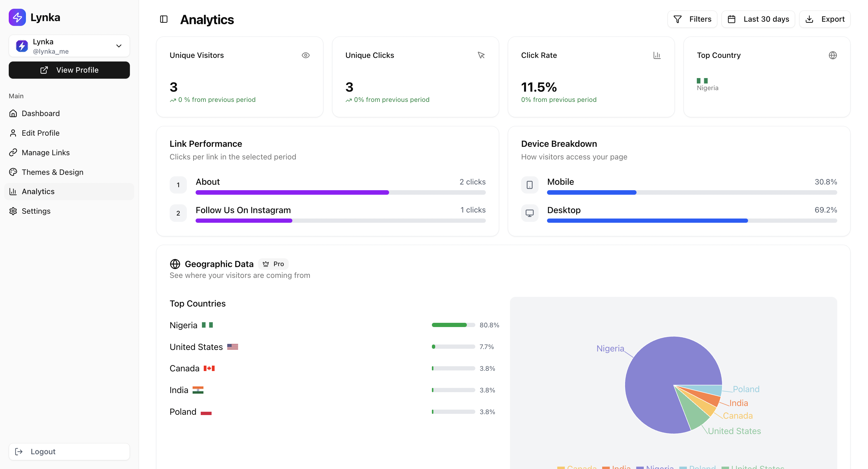Click the "1 clicks" value

[473, 210]
